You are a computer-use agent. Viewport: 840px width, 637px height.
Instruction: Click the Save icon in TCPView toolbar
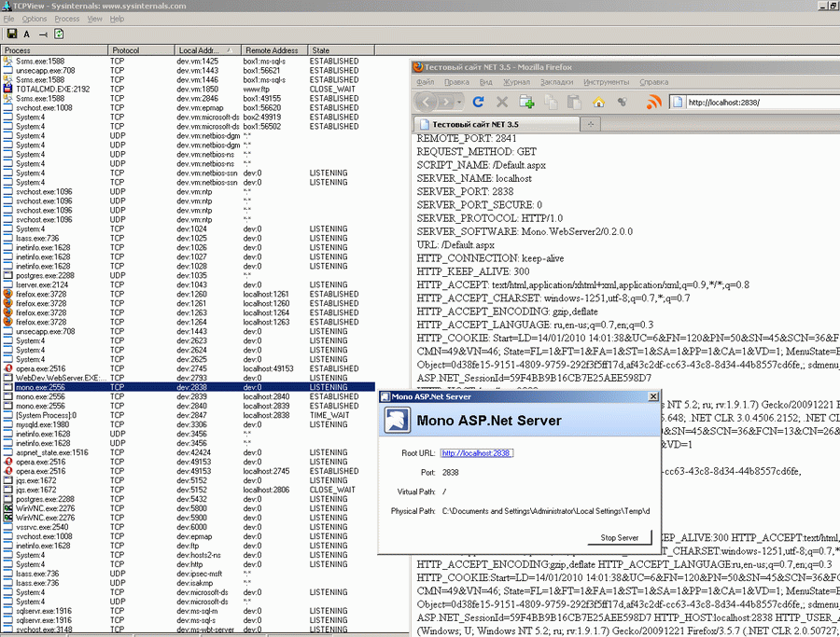12,34
